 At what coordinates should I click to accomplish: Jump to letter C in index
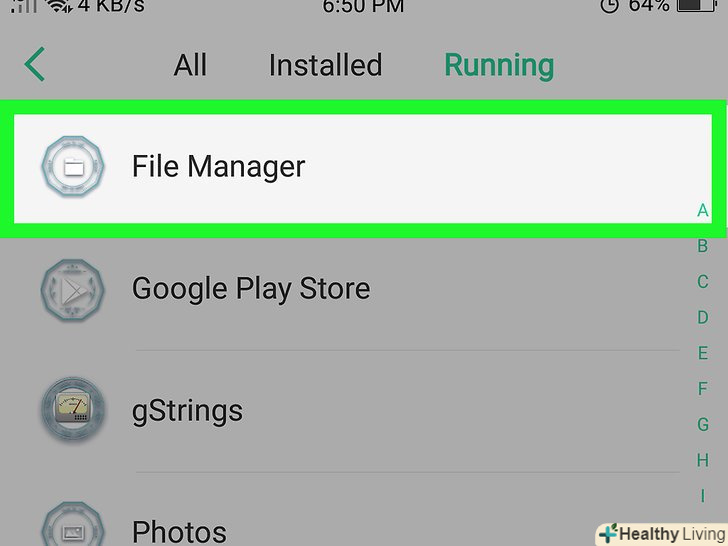tap(703, 282)
